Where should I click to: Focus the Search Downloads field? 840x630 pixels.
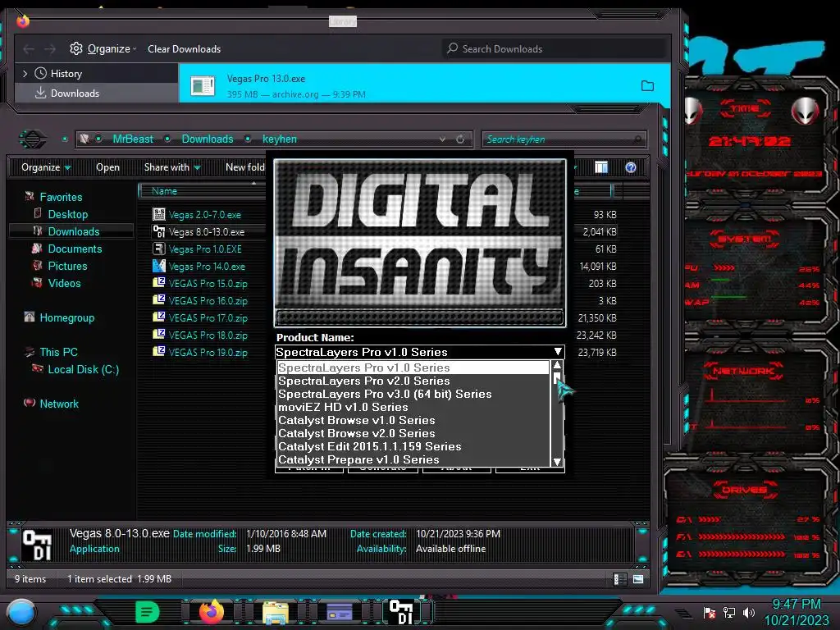(555, 48)
